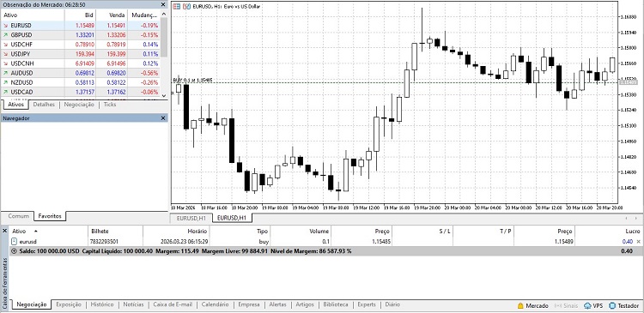Click the position icon next to eurusd trade
Image resolution: width=644 pixels, height=313 pixels.
pos(14,242)
